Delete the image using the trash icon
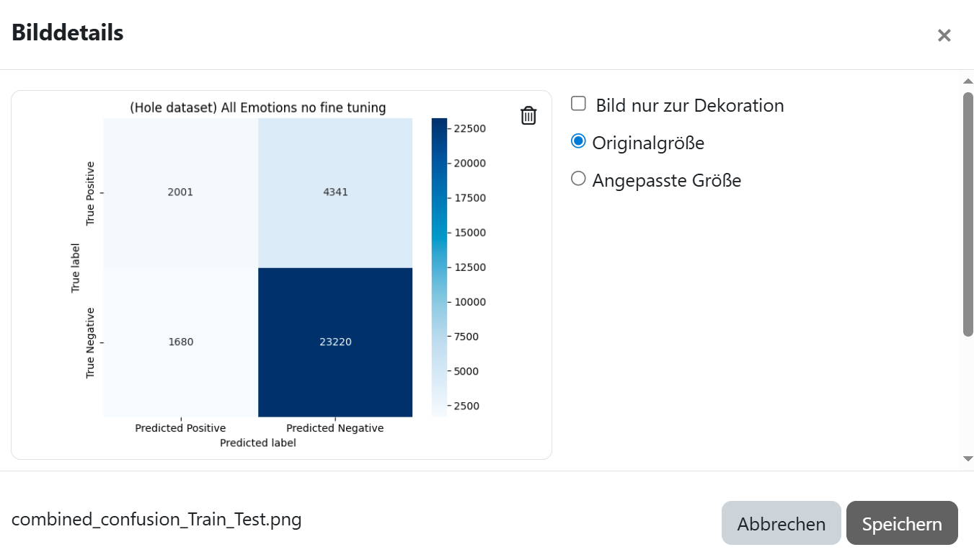 click(528, 115)
